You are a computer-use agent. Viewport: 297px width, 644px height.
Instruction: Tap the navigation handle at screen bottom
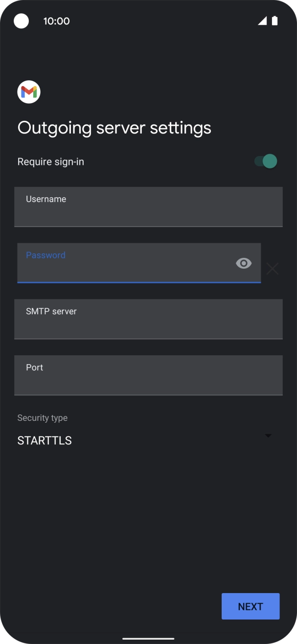[x=148, y=638]
